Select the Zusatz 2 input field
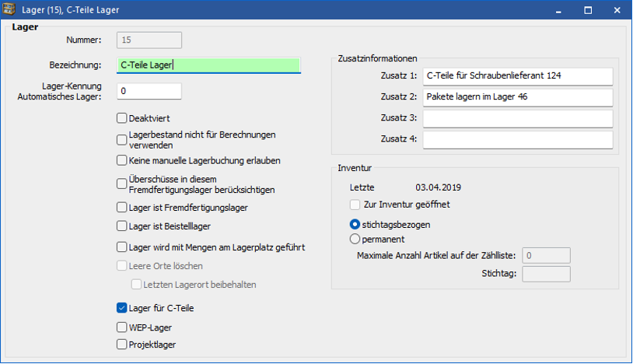The image size is (633, 364). coord(517,97)
